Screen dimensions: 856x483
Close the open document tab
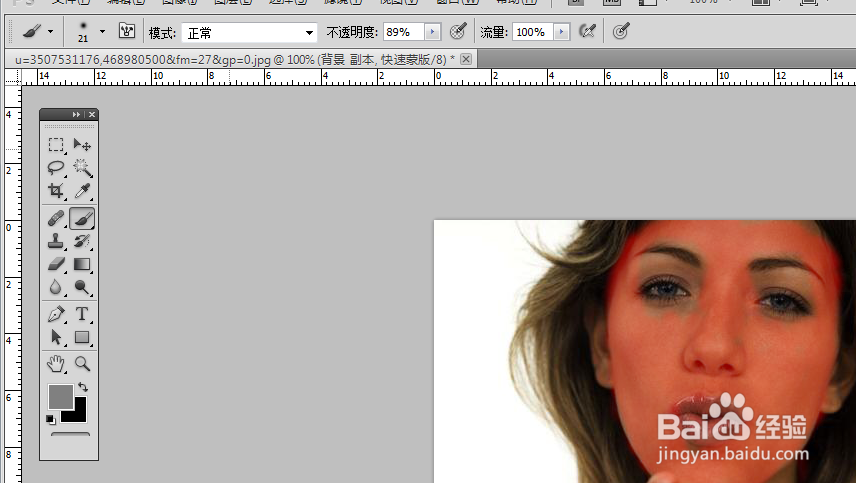(x=466, y=59)
